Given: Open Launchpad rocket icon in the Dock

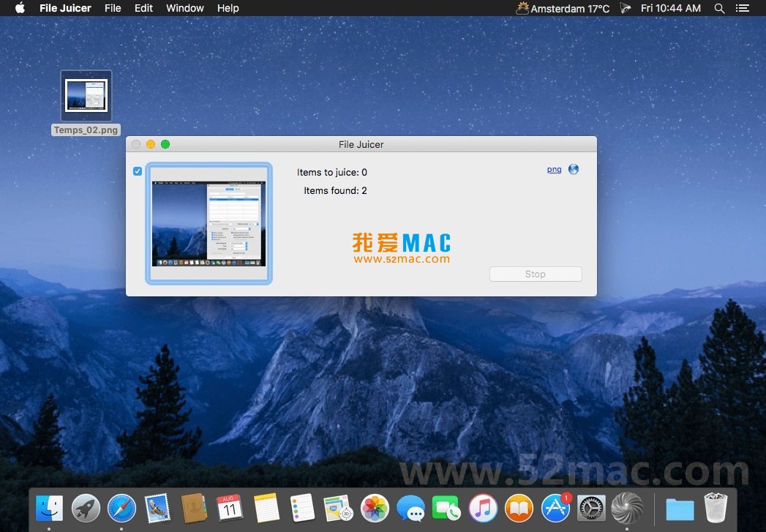Looking at the screenshot, I should [86, 508].
